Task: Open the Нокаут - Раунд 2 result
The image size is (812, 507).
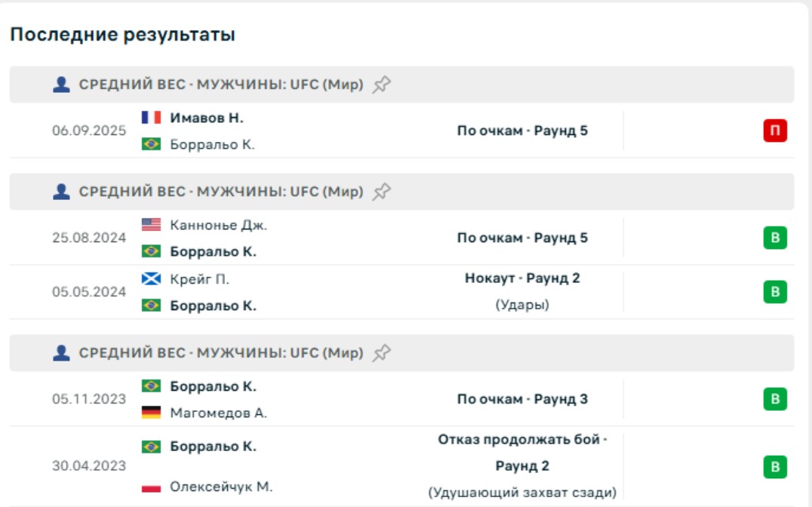Action: pos(522,278)
